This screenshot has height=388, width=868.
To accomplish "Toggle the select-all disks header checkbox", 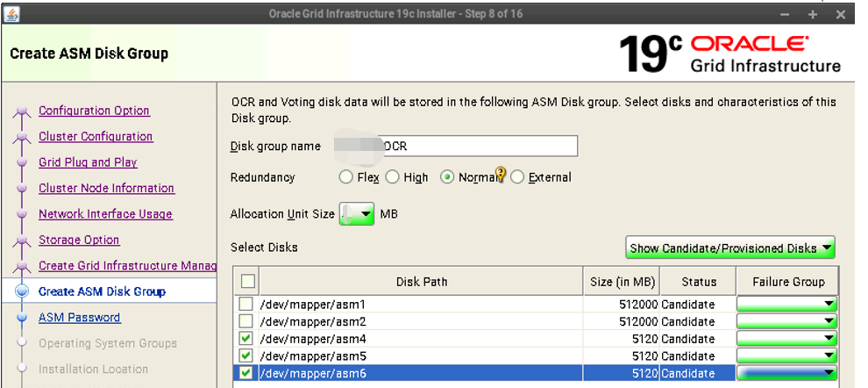I will 247,282.
